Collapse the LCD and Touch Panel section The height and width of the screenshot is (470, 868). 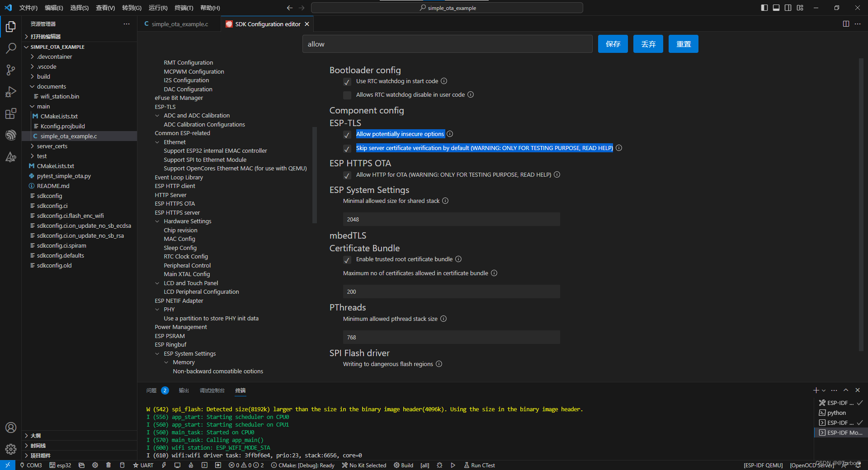click(157, 283)
